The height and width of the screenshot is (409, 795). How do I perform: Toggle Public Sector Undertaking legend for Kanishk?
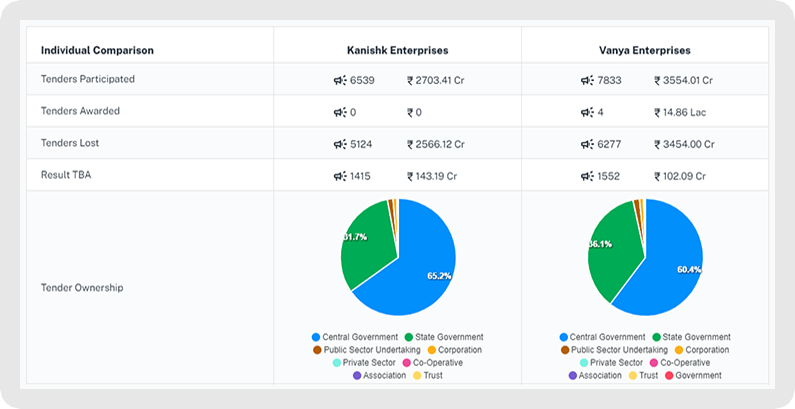tap(367, 350)
